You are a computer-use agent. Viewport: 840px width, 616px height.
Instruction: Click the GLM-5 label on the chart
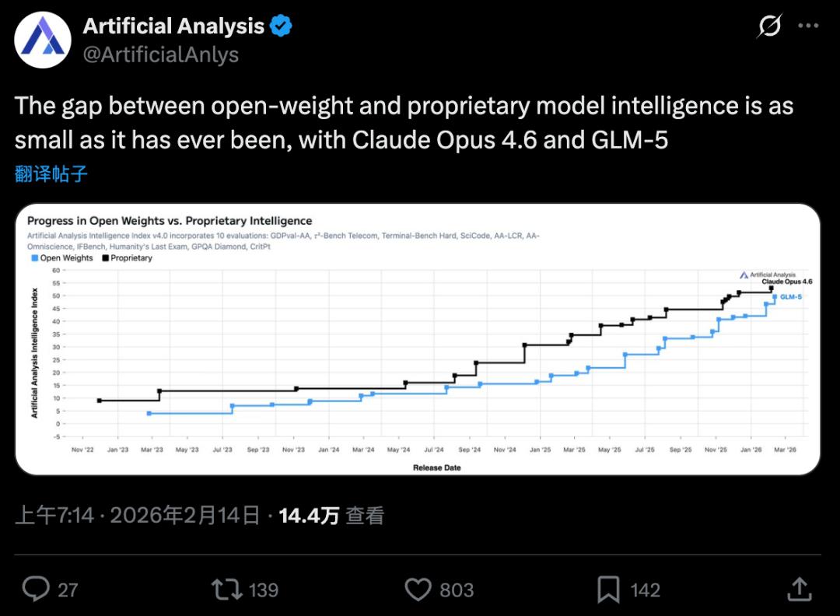[x=790, y=297]
